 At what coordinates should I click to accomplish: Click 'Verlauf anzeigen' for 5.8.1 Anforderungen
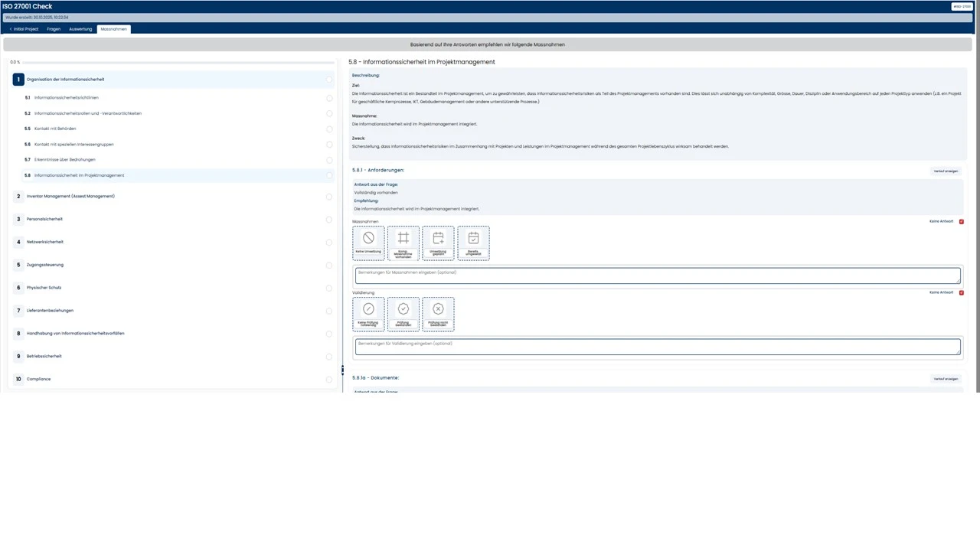click(x=946, y=171)
